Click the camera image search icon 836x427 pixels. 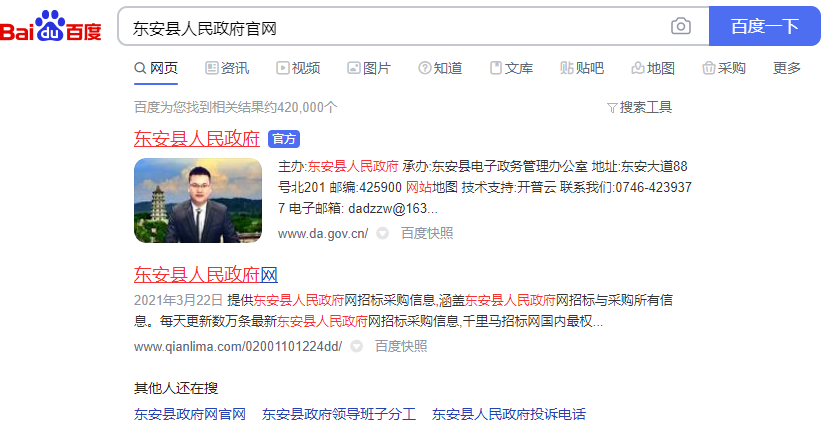[680, 26]
